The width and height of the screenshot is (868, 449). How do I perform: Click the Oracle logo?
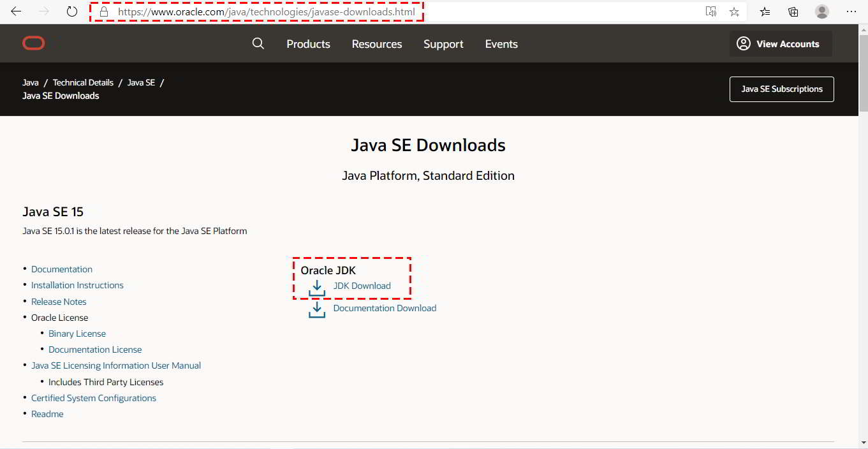(34, 43)
